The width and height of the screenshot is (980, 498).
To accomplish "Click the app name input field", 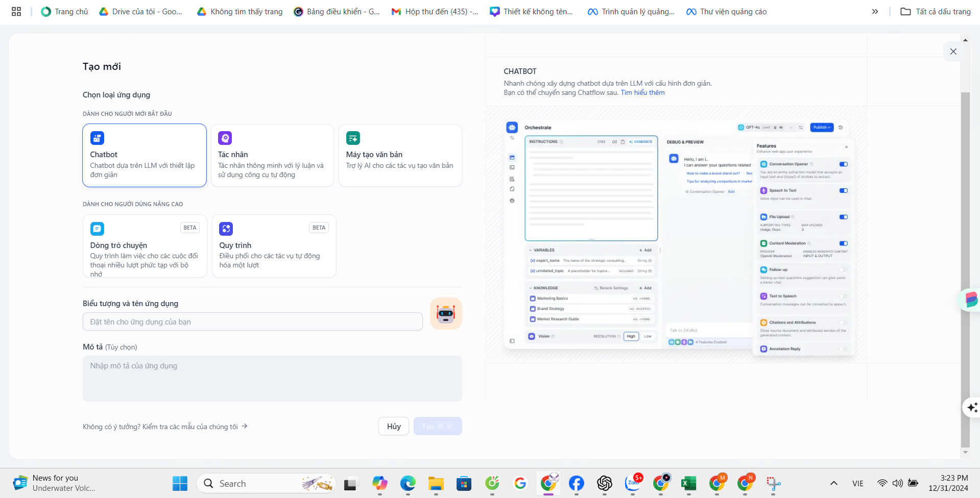I will click(x=252, y=322).
